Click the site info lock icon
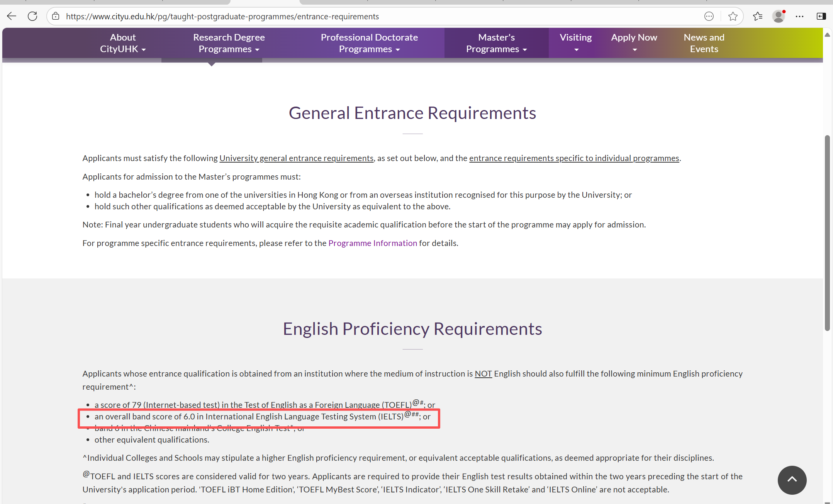Screen dimensions: 833x504 (56, 16)
